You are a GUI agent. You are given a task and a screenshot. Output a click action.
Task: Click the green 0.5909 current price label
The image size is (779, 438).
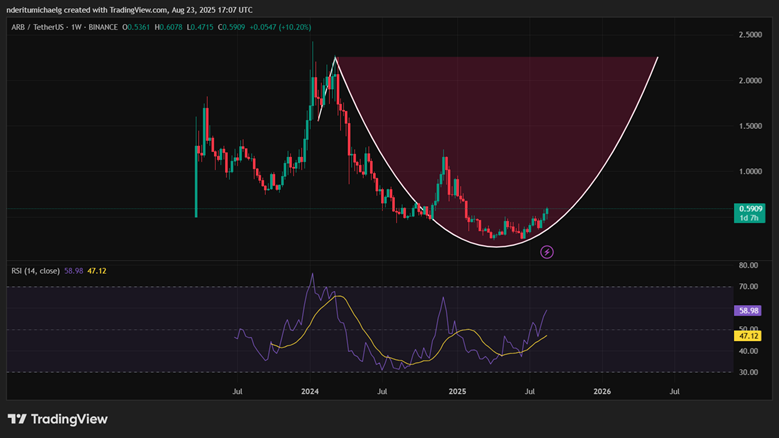coord(750,208)
